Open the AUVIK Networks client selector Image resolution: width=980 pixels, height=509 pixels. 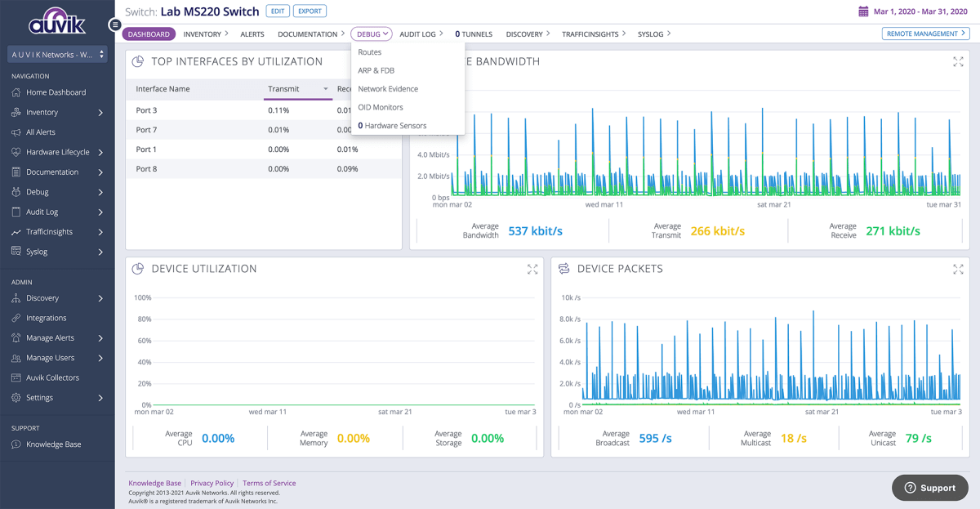click(x=57, y=54)
